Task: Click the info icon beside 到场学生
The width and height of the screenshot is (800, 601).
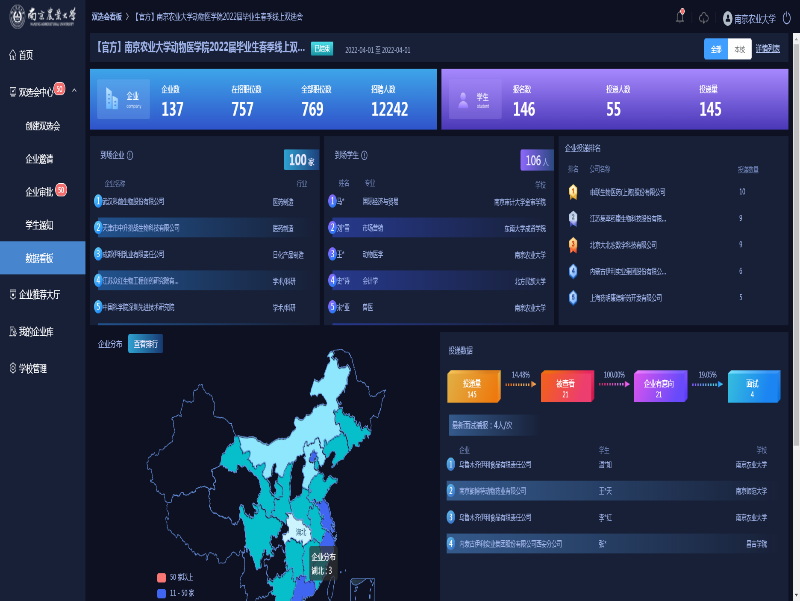Action: 364,155
